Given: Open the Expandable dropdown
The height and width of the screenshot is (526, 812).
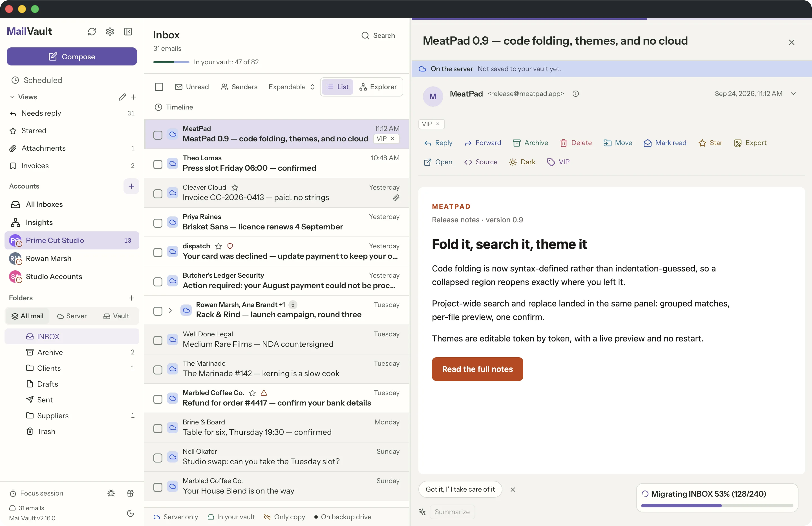Looking at the screenshot, I should 291,87.
